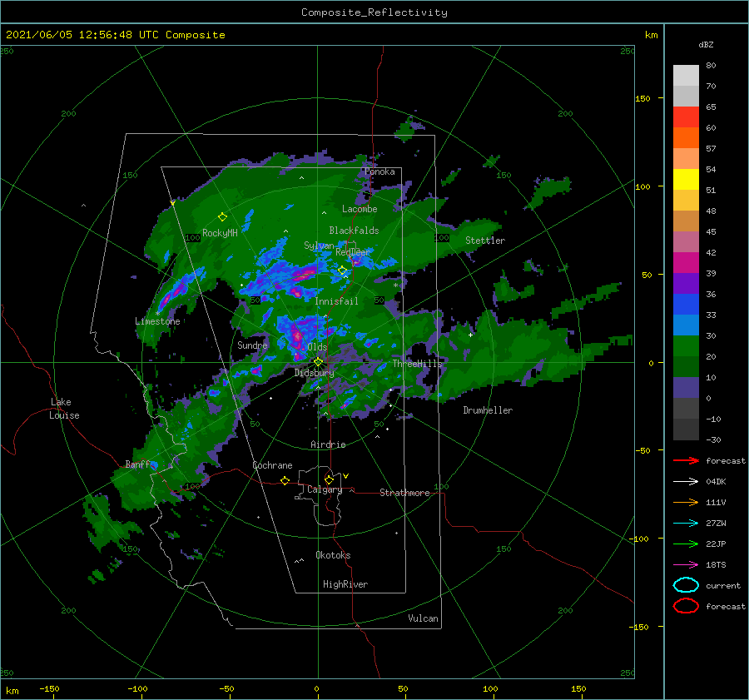Click the Calgary city label
The height and width of the screenshot is (700, 749).
coord(325,489)
